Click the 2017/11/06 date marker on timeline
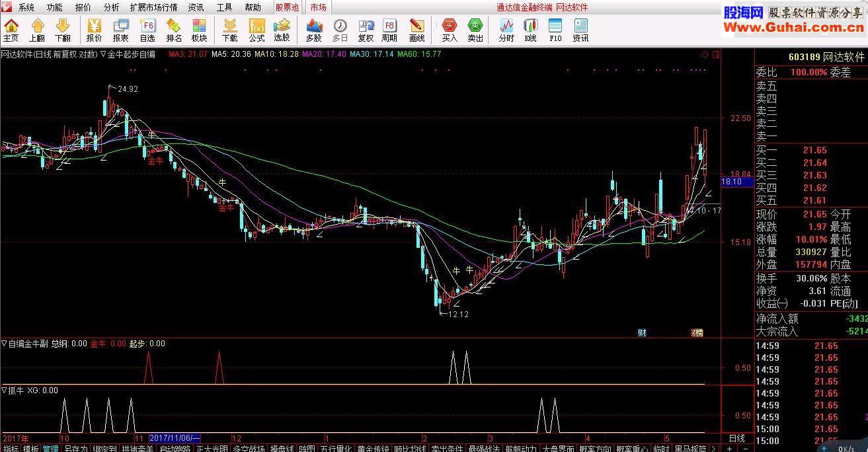 [175, 438]
